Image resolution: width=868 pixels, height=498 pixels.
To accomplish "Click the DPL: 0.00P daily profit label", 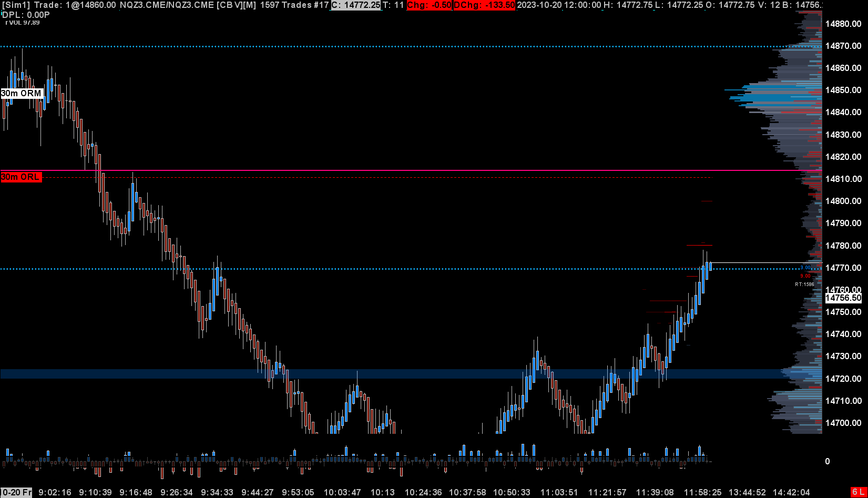I will click(x=26, y=15).
